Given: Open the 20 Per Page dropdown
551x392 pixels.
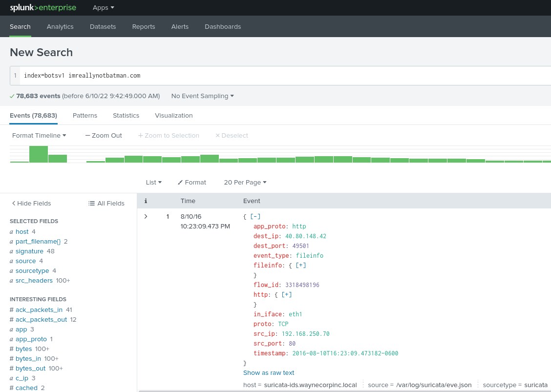Looking at the screenshot, I should 245,182.
